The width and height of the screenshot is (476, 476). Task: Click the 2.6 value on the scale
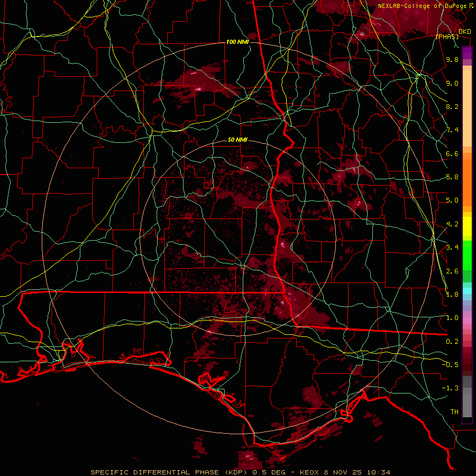[x=452, y=271]
